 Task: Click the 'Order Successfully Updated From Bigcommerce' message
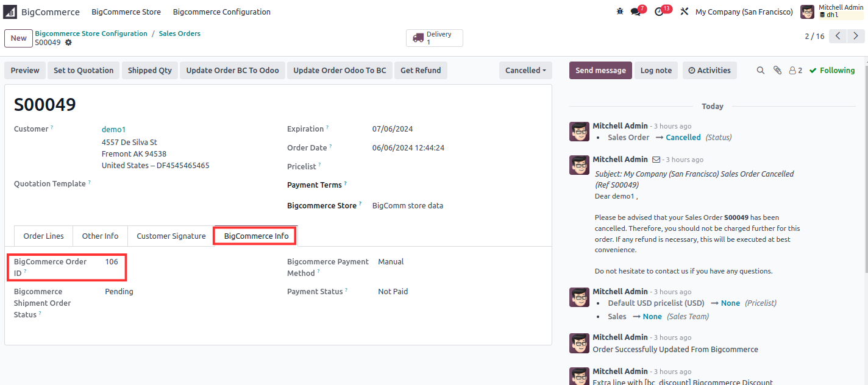pos(675,350)
